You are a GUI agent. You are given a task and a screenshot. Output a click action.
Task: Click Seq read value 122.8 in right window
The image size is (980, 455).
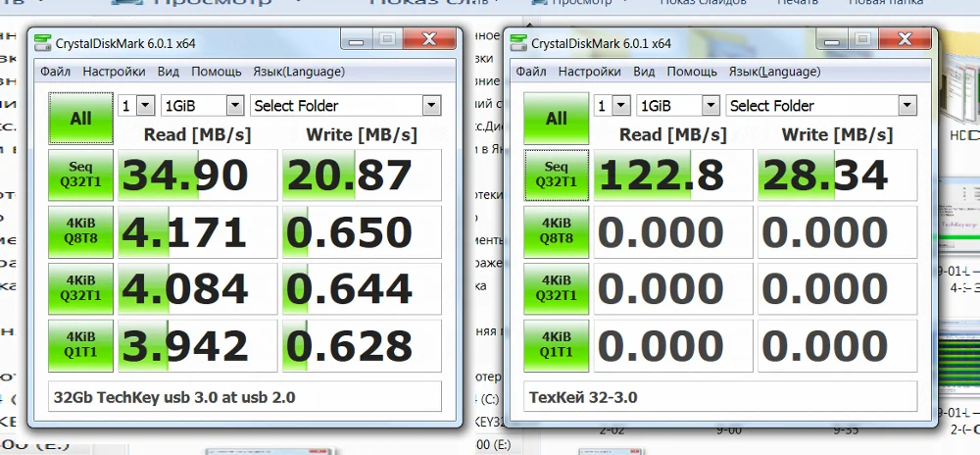(673, 175)
